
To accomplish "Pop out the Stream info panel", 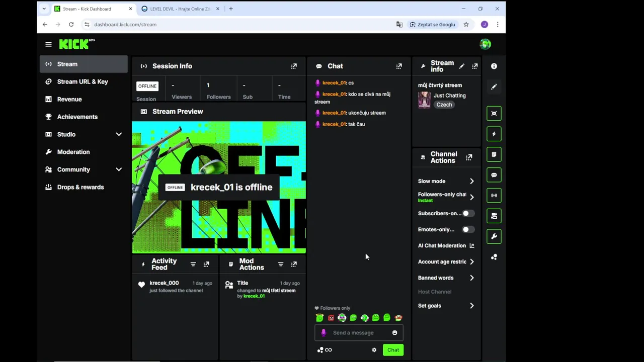I will click(x=474, y=66).
